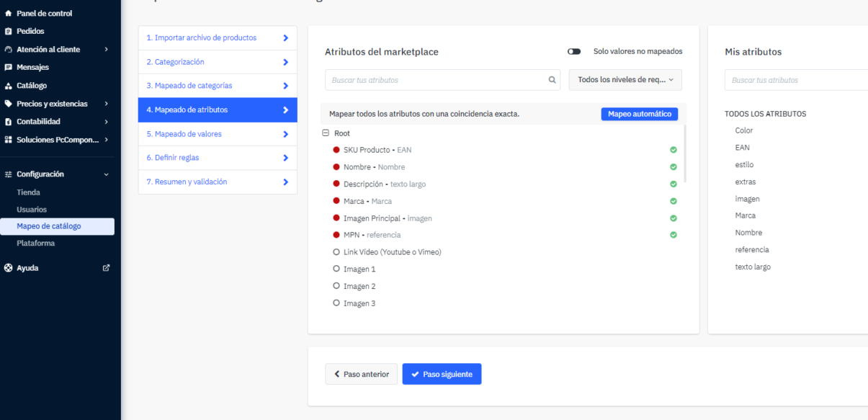
Task: Click green check icon for SKU Producto
Action: click(673, 150)
